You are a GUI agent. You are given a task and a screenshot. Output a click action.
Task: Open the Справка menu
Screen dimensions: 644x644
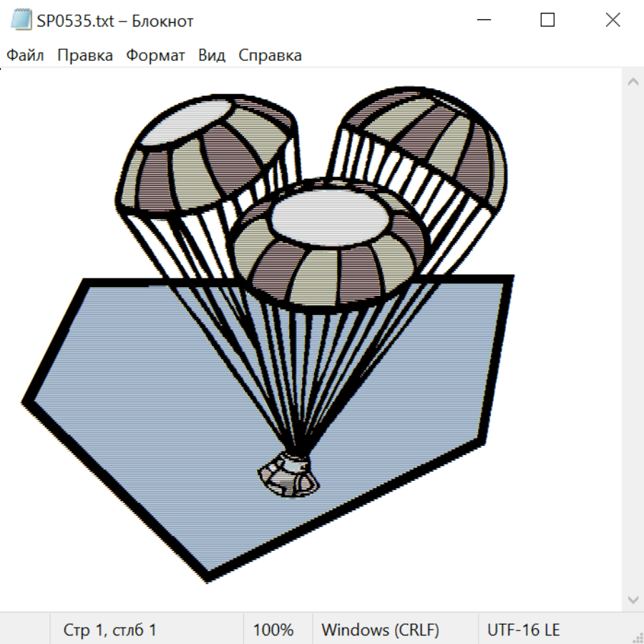tap(270, 56)
